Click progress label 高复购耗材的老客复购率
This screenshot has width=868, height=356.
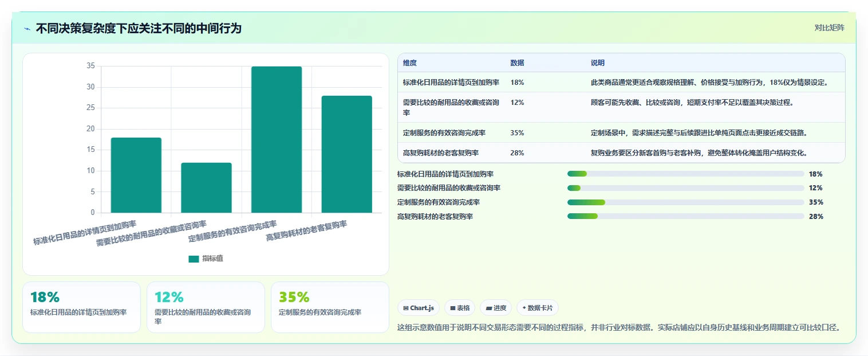(435, 216)
